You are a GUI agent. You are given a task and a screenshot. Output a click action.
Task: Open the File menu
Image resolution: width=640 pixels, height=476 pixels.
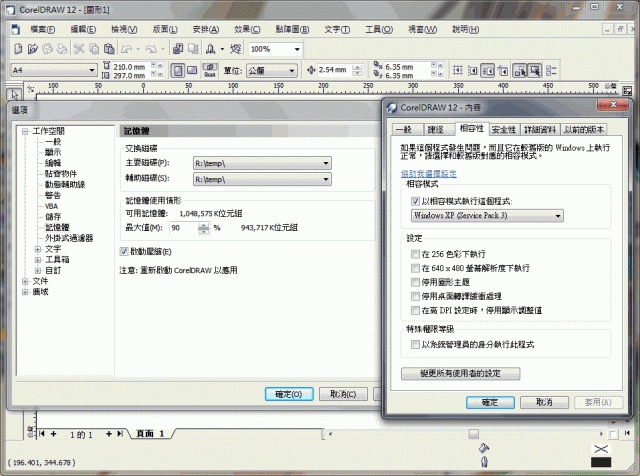43,29
